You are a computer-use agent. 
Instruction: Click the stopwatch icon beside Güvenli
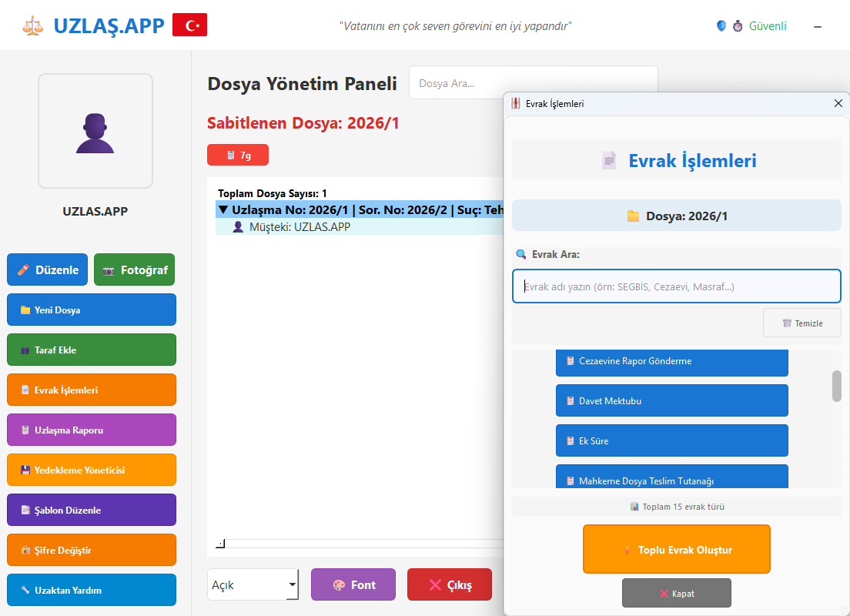738,26
